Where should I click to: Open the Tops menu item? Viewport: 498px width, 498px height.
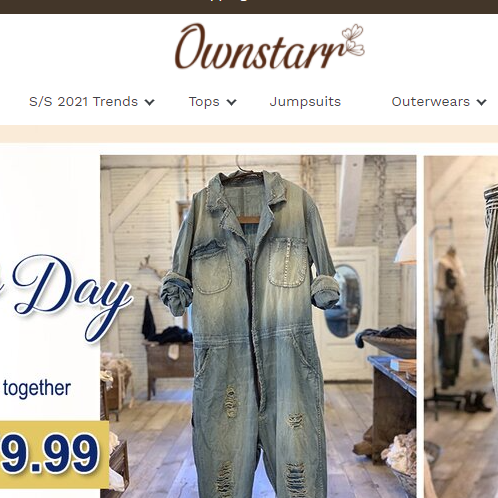(x=204, y=102)
